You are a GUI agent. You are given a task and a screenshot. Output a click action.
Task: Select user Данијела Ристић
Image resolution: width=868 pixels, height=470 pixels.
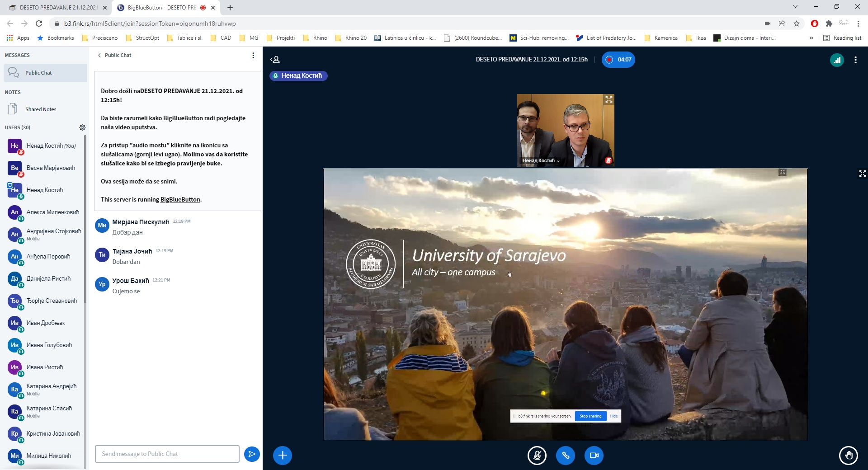pos(44,278)
